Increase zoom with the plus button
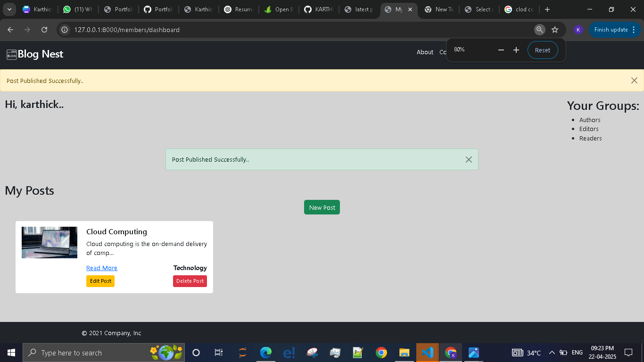The height and width of the screenshot is (362, 644). [516, 50]
